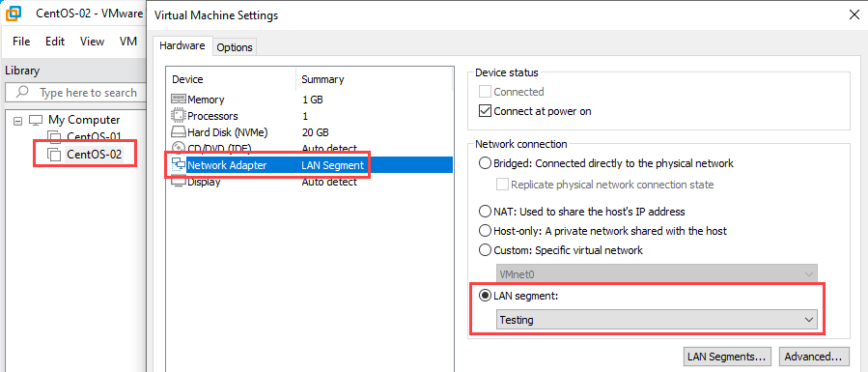This screenshot has height=372, width=868.
Task: Click the CD/DVD (IDE) disc icon
Action: pos(179,148)
